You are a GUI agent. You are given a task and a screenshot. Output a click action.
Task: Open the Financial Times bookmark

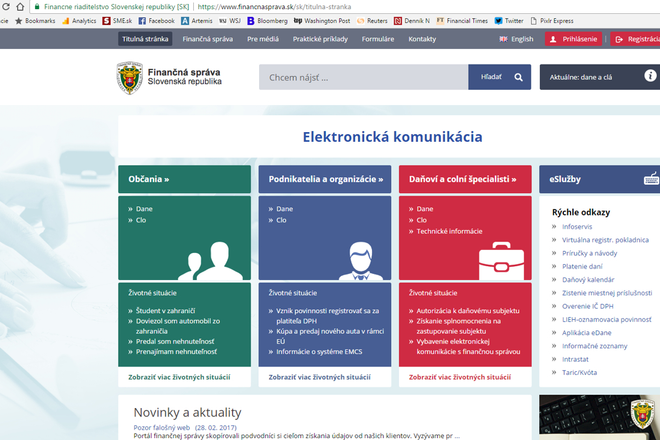click(x=462, y=21)
